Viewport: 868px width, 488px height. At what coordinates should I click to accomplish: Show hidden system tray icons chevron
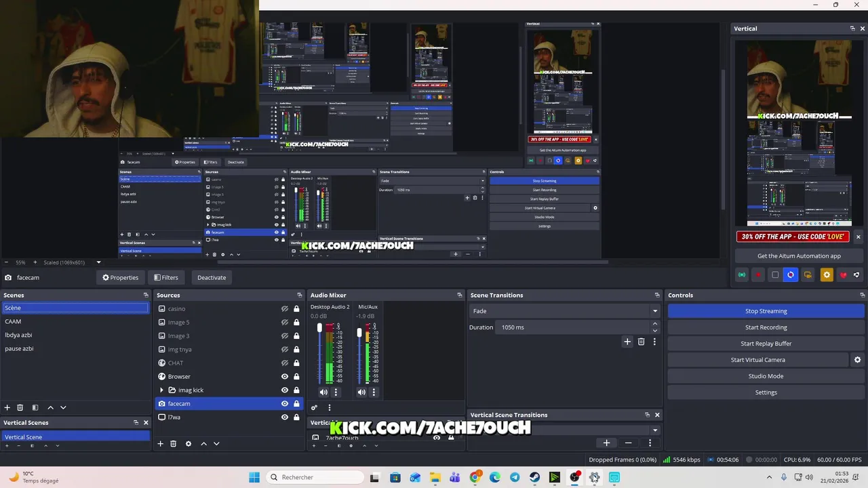tap(769, 477)
